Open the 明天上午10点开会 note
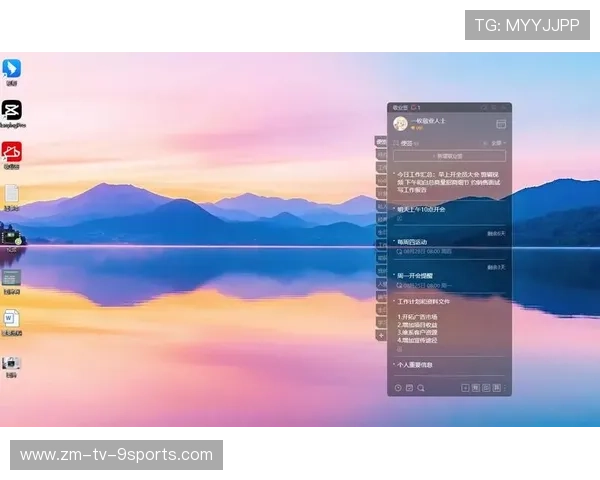Screen dimensions: 600x480 coord(421,209)
